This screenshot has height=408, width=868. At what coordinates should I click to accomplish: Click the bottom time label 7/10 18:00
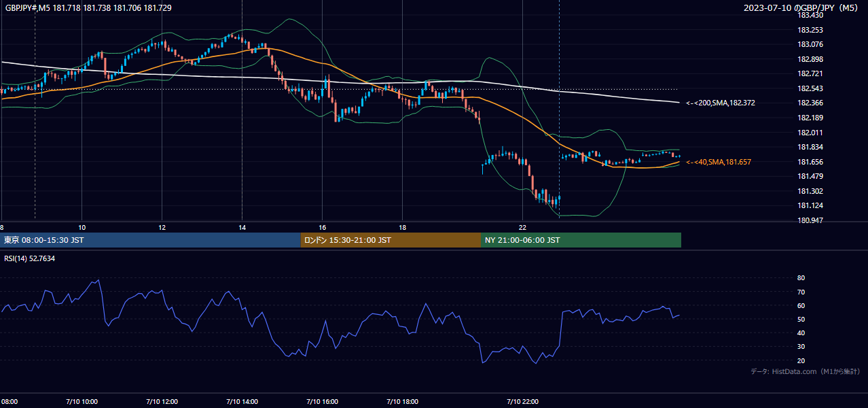tap(402, 401)
